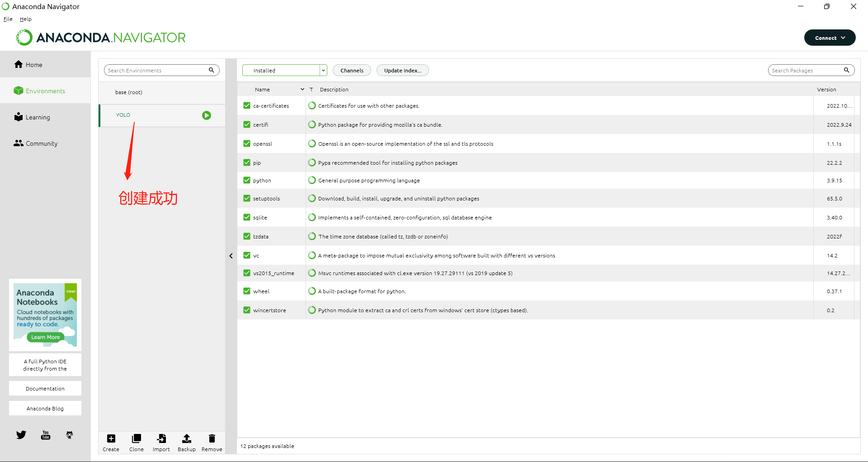
Task: Click the Description column header
Action: (334, 90)
